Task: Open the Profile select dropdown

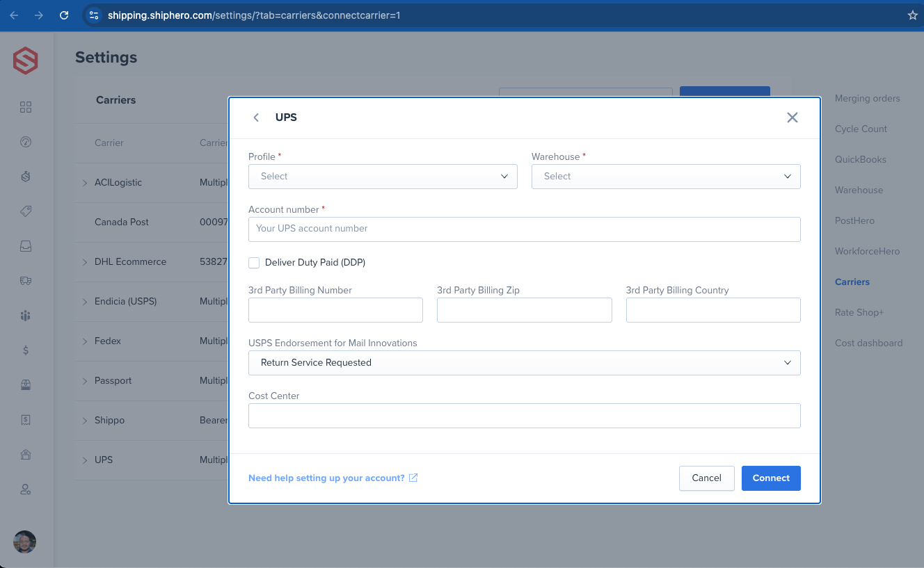Action: [383, 177]
